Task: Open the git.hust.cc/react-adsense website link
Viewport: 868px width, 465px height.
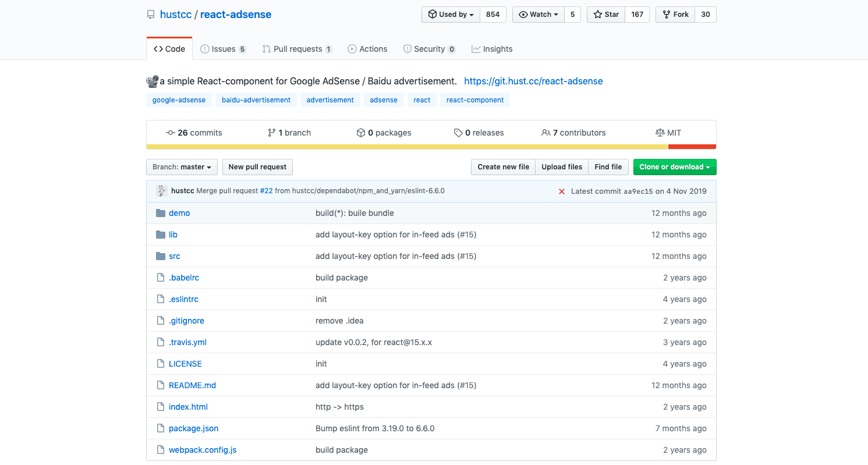Action: tap(533, 81)
